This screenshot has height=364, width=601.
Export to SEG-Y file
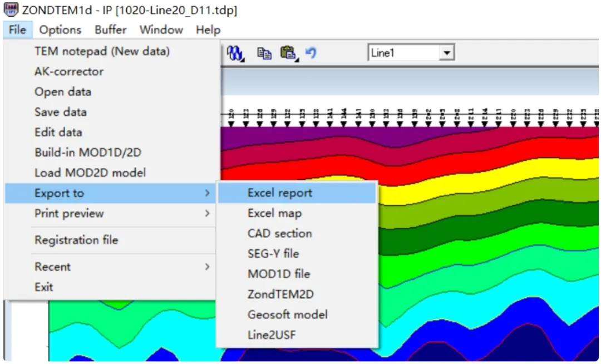click(297, 254)
